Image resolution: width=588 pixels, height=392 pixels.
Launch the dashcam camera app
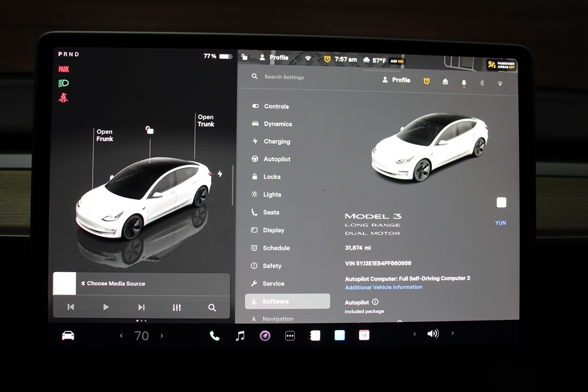[x=265, y=336]
